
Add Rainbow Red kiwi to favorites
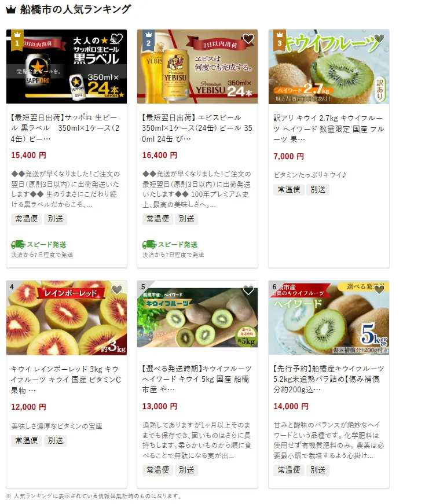click(117, 290)
